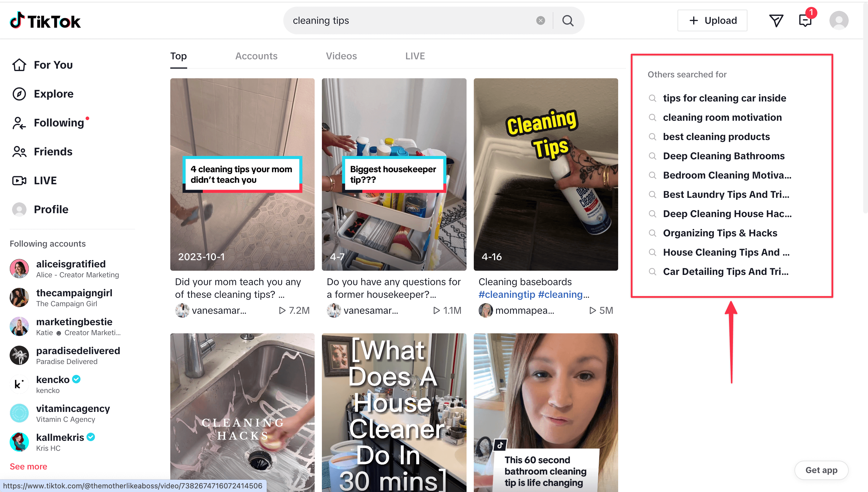Click #cleaningtip hashtag link
The image size is (868, 492).
(x=507, y=294)
